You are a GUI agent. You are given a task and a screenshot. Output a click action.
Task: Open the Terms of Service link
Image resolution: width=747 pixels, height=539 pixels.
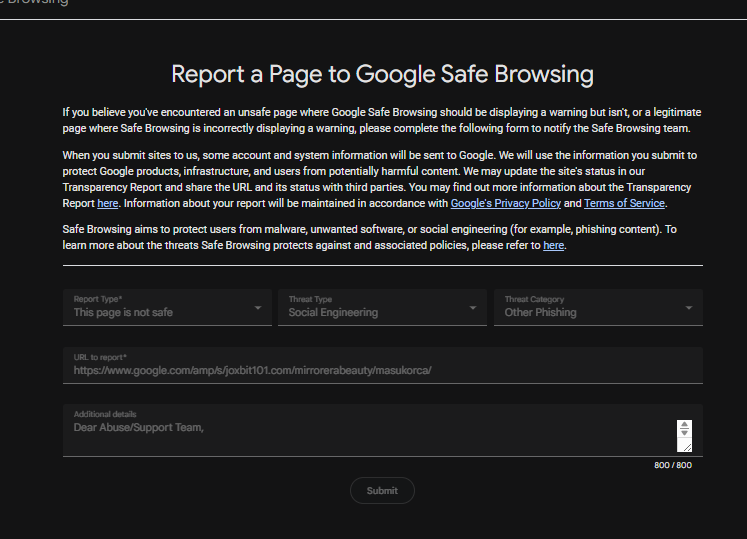(624, 203)
